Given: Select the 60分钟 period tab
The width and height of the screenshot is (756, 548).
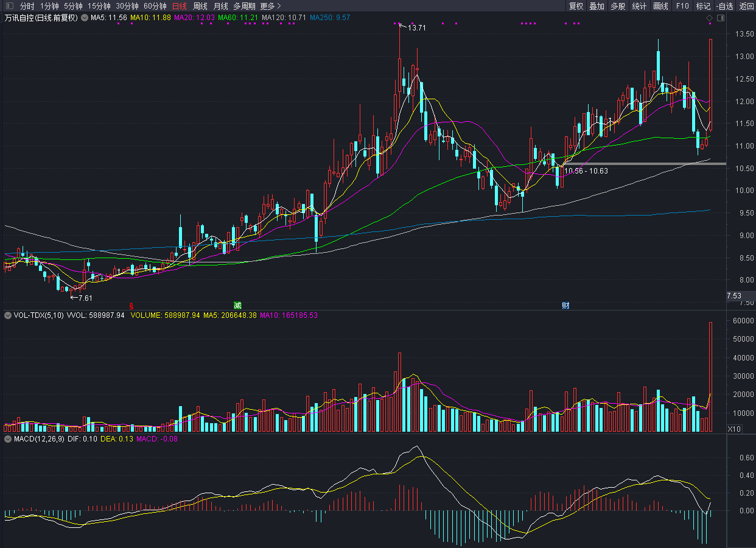Looking at the screenshot, I should point(155,6).
